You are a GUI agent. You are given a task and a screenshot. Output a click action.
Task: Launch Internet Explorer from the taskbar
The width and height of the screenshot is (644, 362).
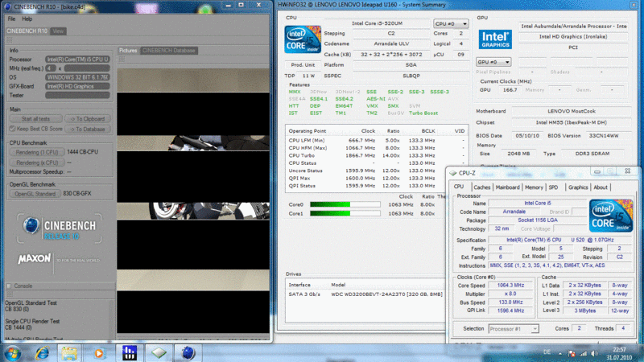tap(42, 353)
